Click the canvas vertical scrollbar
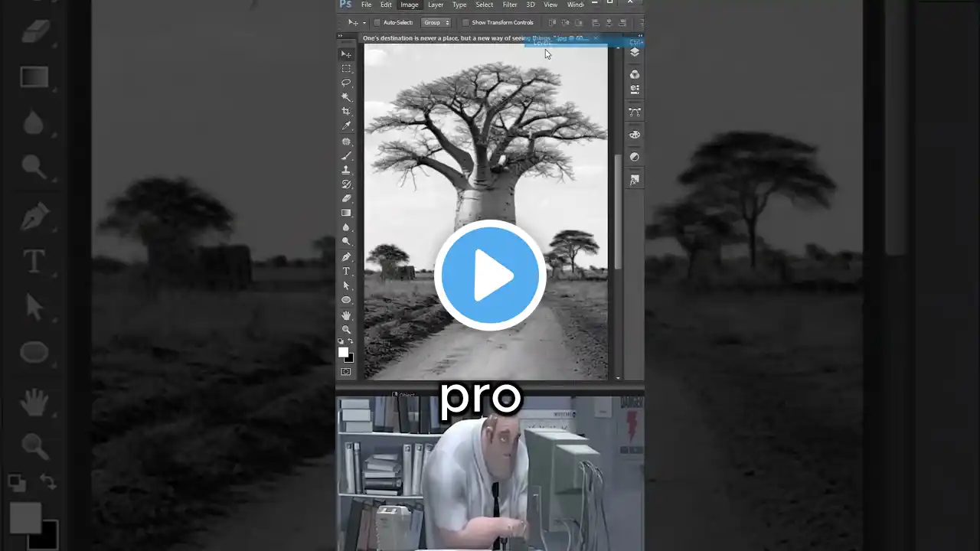This screenshot has height=551, width=980. tap(617, 210)
